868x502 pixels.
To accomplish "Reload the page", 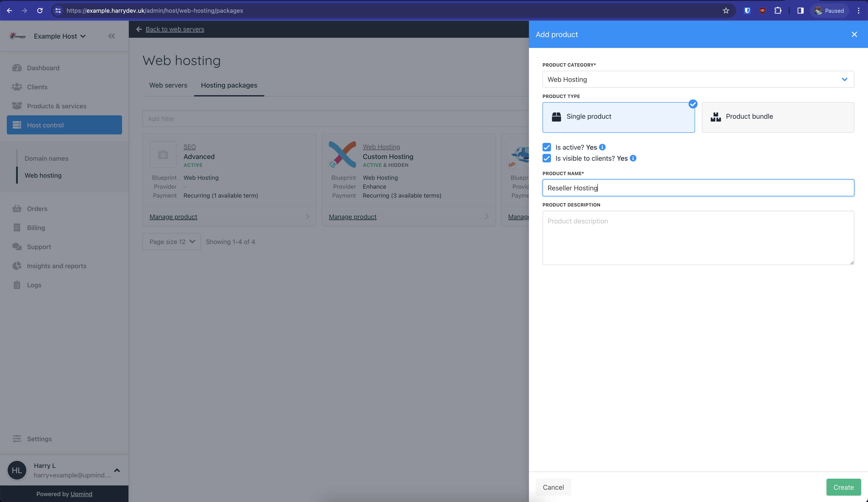I will [40, 11].
